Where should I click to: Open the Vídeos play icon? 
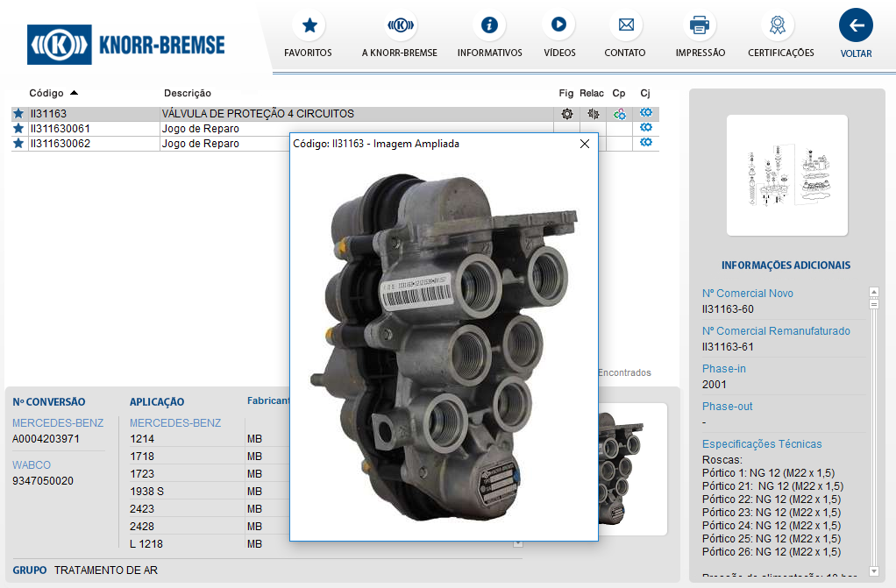tap(558, 25)
